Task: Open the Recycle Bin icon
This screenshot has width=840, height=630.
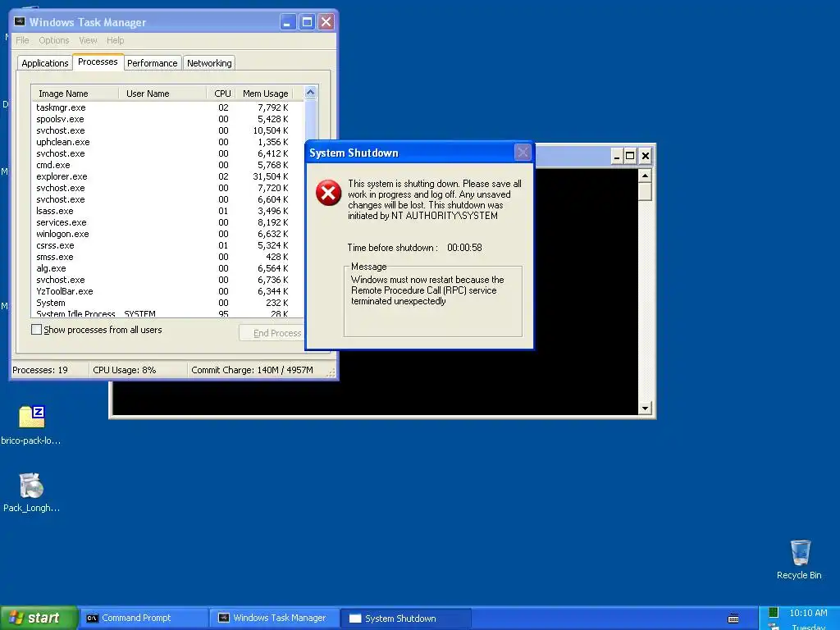Action: point(800,553)
